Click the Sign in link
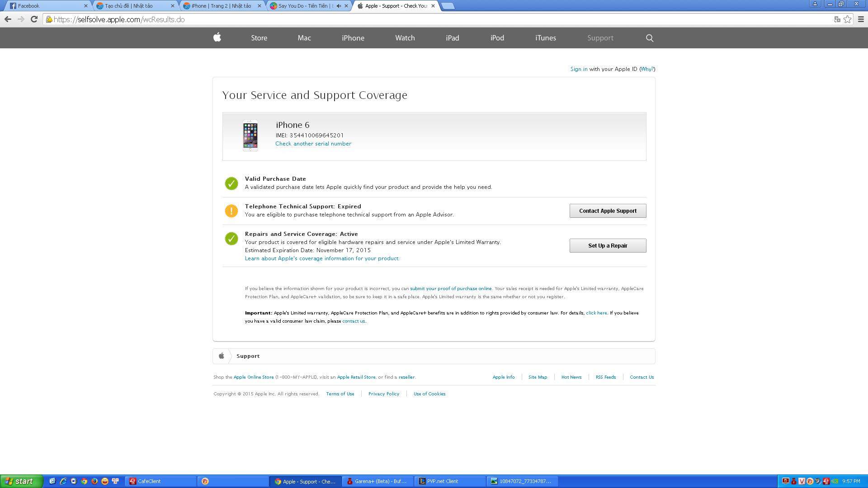The width and height of the screenshot is (868, 488). 579,69
